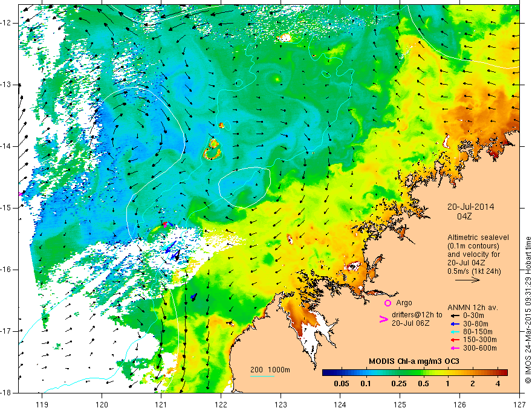532x411 pixels.
Task: Click the 'drifters@12h to' legend label
Action: coord(417,315)
